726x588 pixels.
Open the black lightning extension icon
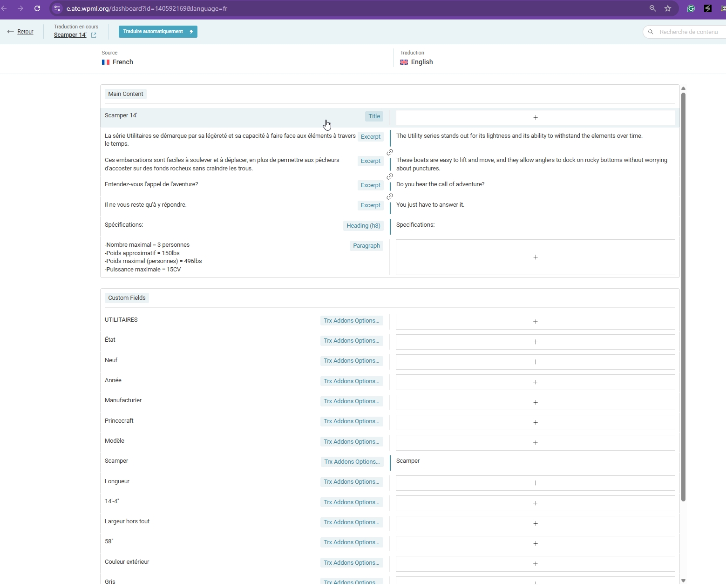coord(708,8)
